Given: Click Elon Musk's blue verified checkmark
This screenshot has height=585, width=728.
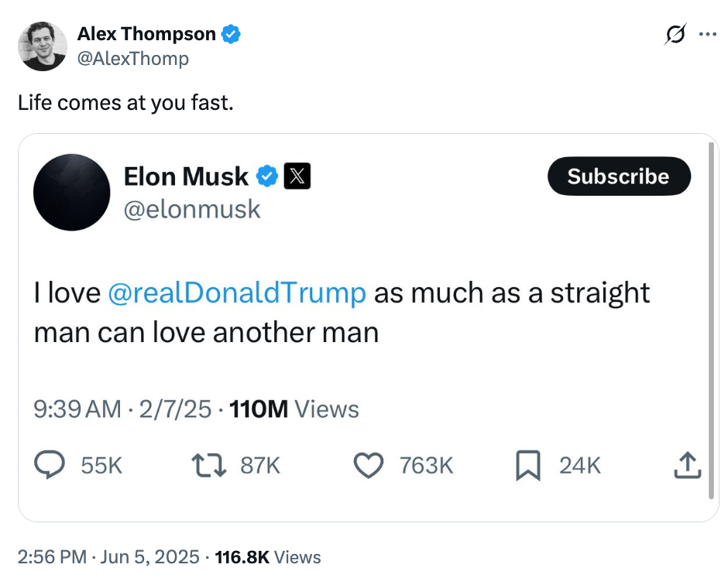Looking at the screenshot, I should (x=264, y=176).
